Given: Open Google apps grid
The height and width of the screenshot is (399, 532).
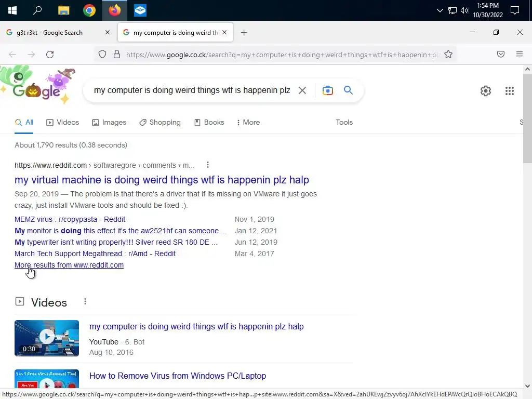Looking at the screenshot, I should pos(510,91).
